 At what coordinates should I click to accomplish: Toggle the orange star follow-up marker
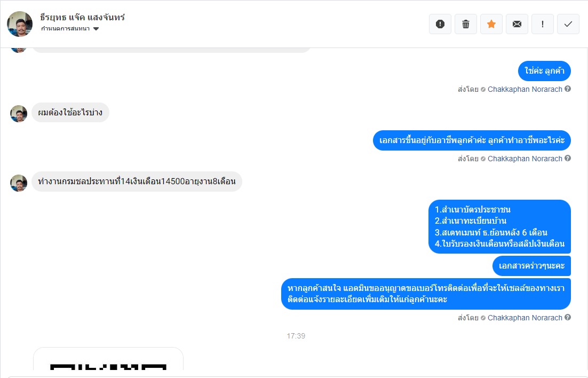[x=491, y=24]
